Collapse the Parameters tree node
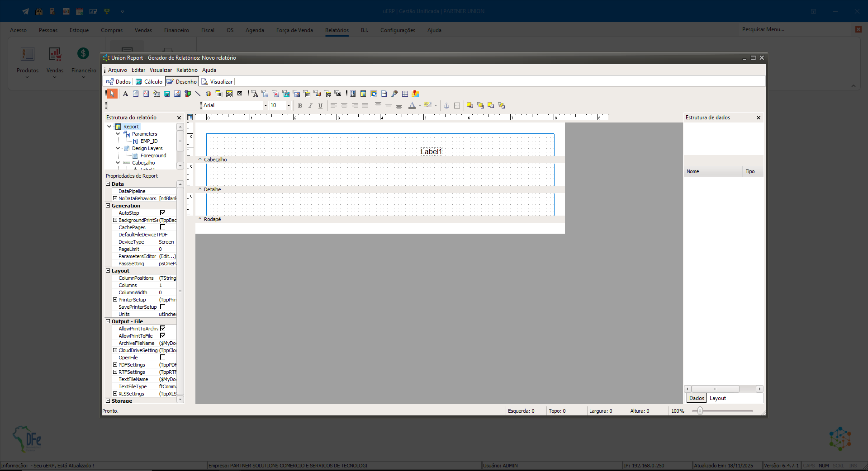The image size is (868, 471). (x=118, y=134)
